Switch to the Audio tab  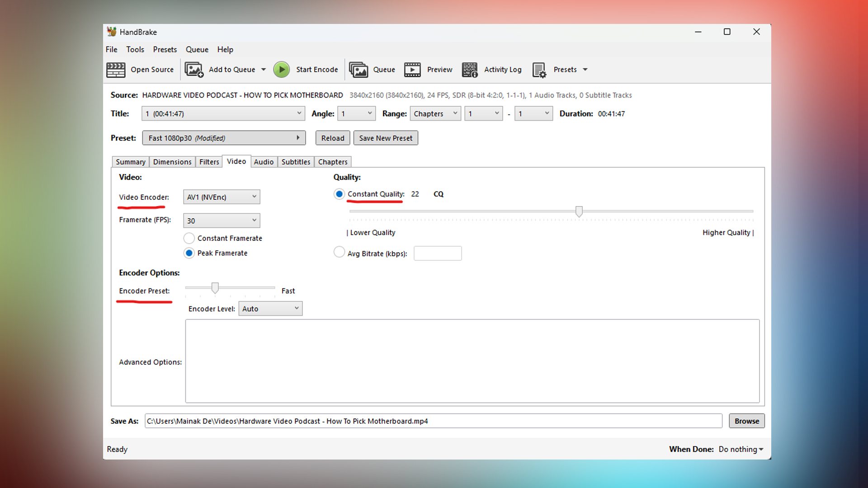(264, 162)
